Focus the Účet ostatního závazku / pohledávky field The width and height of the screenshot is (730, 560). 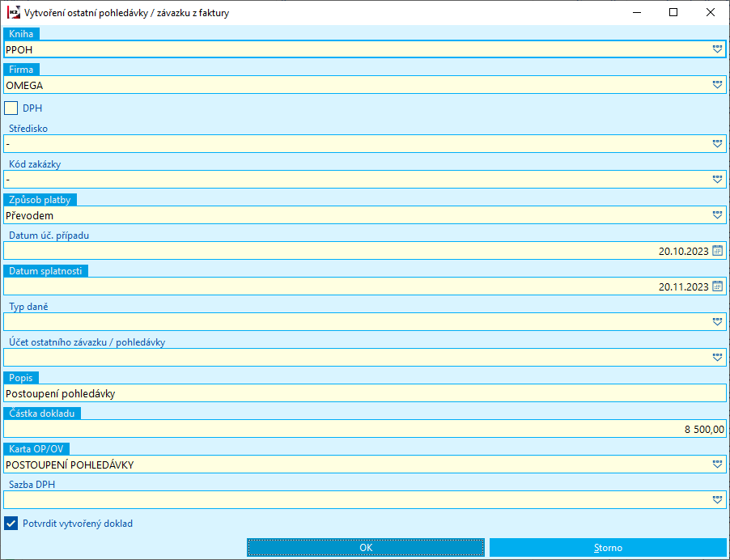[x=364, y=358]
